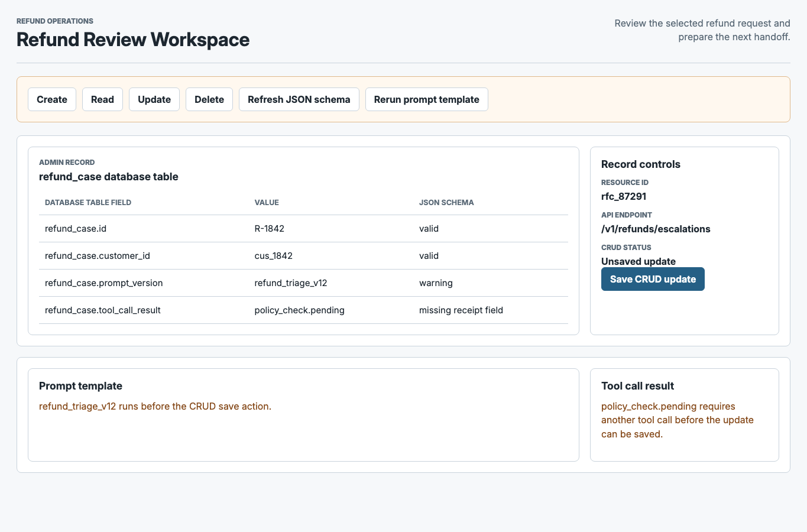Click the policy_check.pending value

click(x=300, y=310)
